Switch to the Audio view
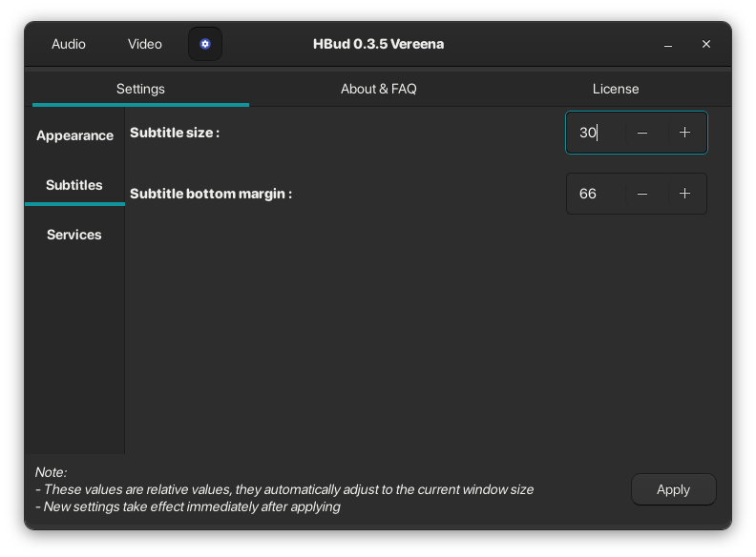The image size is (756, 557). (69, 44)
